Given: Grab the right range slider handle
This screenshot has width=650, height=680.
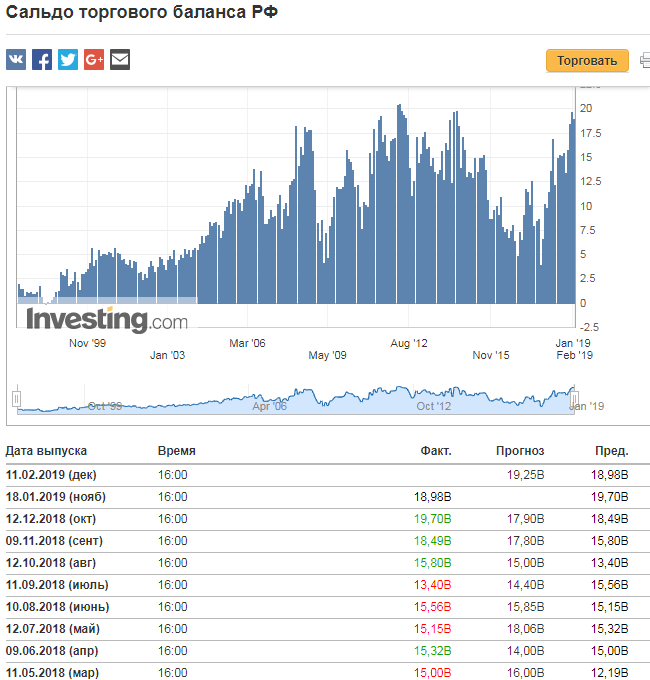Looking at the screenshot, I should [574, 399].
